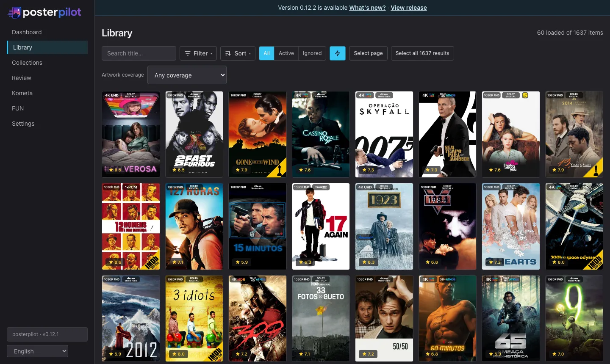Expand the Artwork coverage dropdown
The height and width of the screenshot is (364, 610).
coord(187,75)
